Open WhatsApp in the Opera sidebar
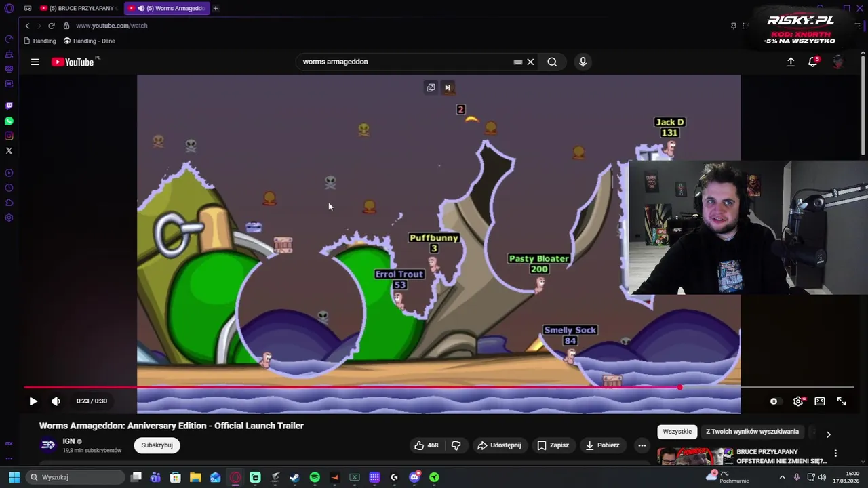The height and width of the screenshot is (488, 868). 9,121
